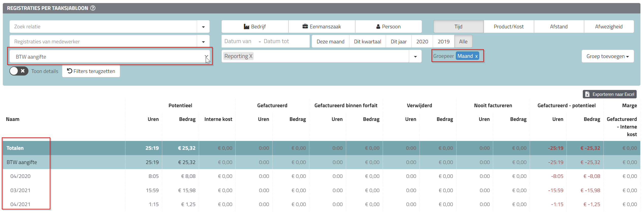Switch to the Product/Kost tab

click(x=509, y=27)
